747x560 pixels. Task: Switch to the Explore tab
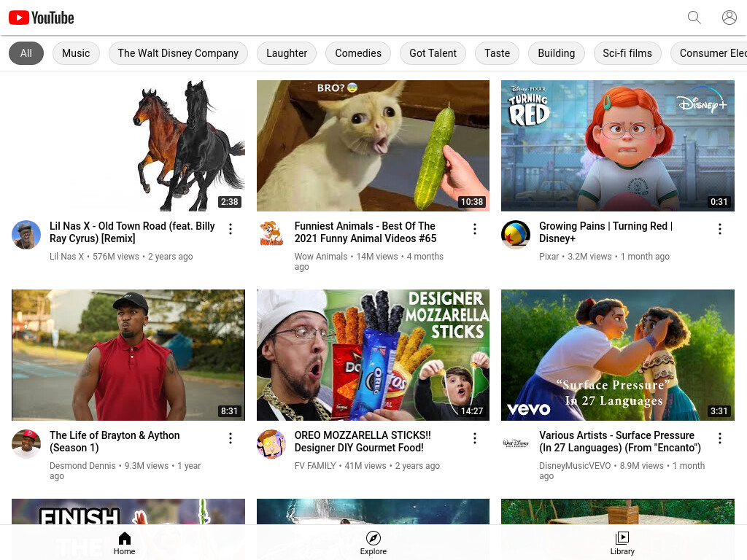click(373, 542)
